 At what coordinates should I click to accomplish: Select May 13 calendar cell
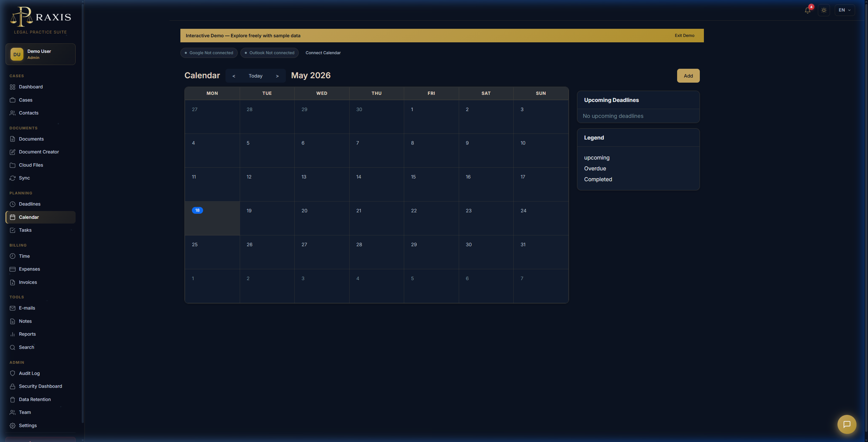click(x=322, y=184)
